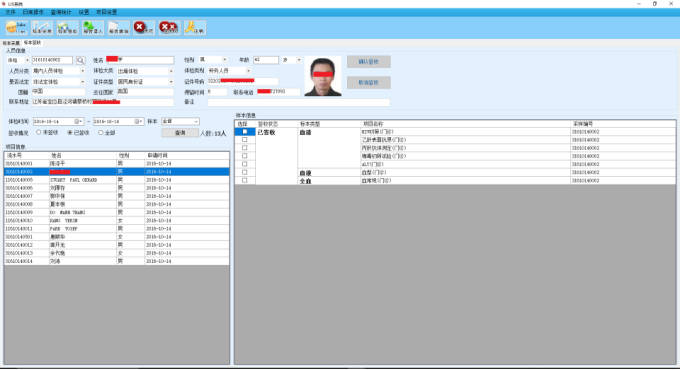The height and width of the screenshot is (370, 680).
Task: Click the 姓名 column header in person list
Action: tap(82, 155)
